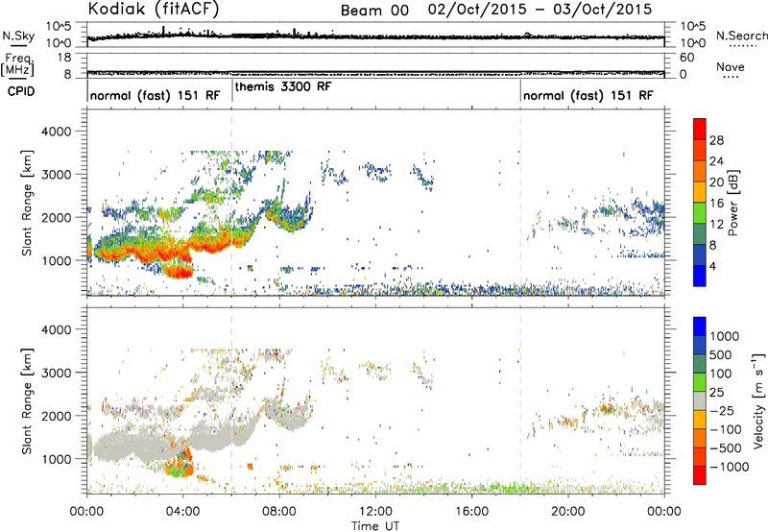Click the "Nave" legend label
This screenshot has height=532, width=768.
pos(731,67)
